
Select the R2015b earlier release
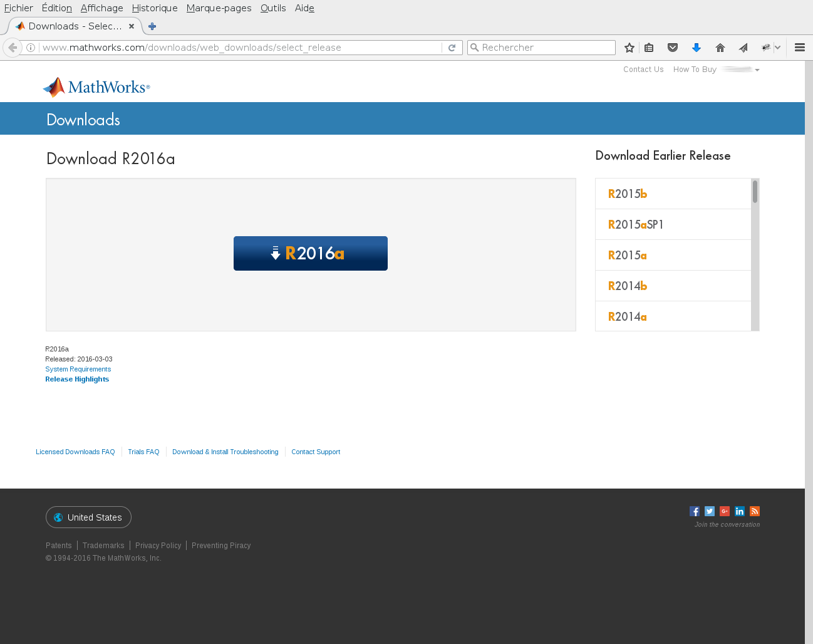coord(673,194)
